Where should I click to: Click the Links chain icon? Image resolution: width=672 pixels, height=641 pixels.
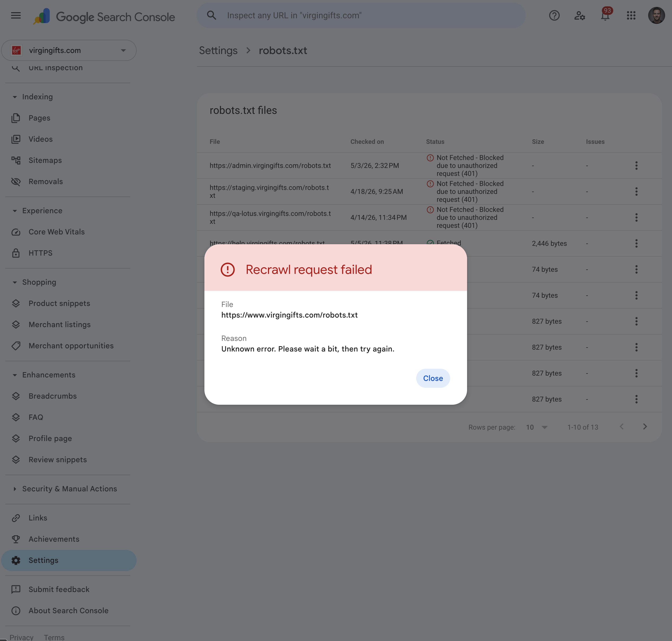click(x=16, y=518)
